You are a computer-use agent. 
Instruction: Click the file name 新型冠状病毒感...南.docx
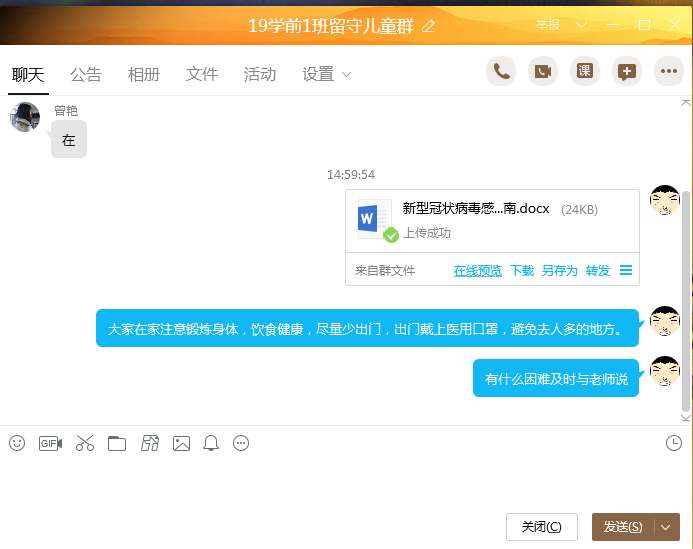[x=476, y=209]
